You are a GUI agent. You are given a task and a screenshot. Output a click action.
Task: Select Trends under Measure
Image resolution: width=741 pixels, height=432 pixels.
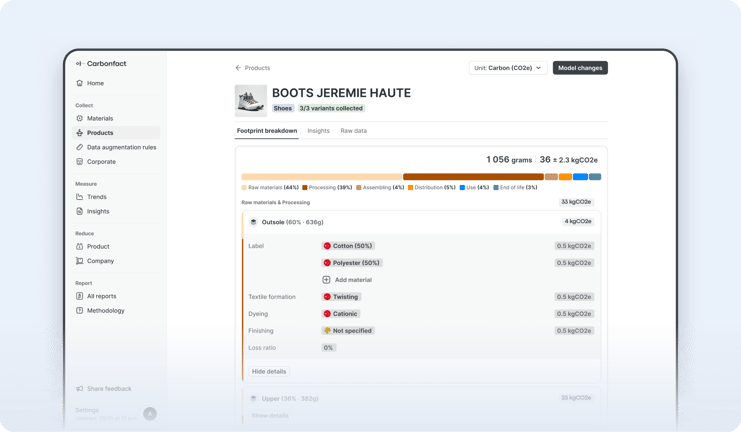tap(116, 197)
